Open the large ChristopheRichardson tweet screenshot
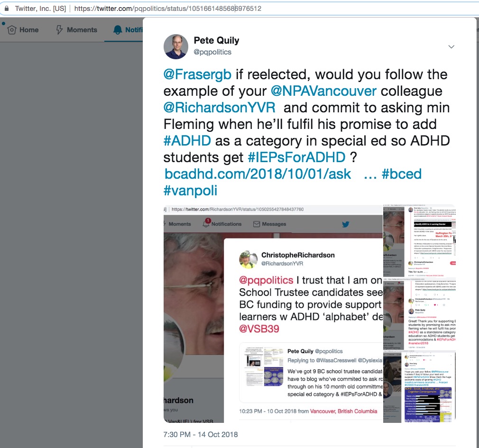Screen dimensions: 479x448 tap(273, 314)
